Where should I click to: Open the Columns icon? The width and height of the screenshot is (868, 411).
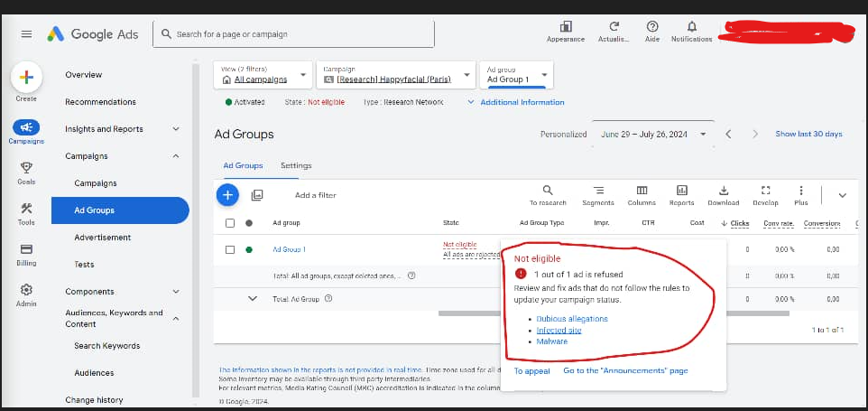click(642, 190)
